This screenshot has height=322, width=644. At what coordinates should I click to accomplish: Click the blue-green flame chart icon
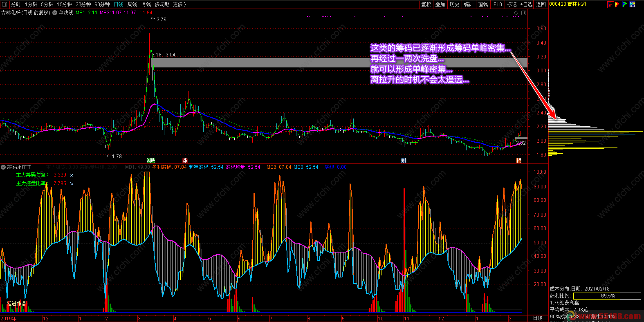624,4
